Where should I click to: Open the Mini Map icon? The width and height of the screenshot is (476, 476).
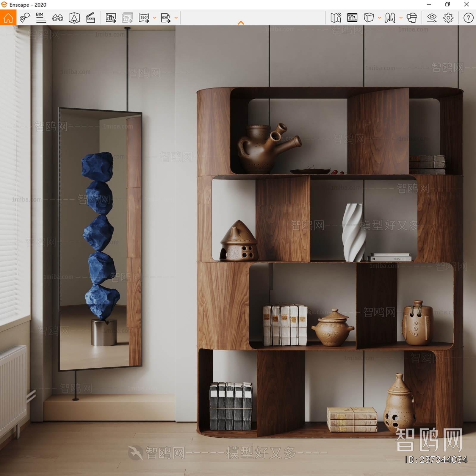pos(336,18)
